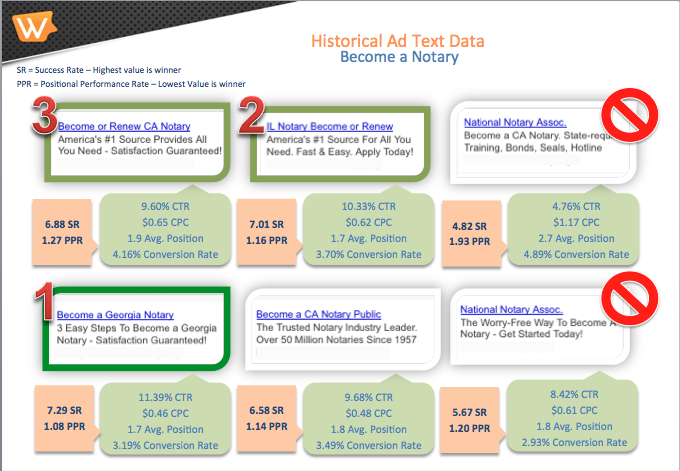
Task: Select the 'Historical Ad Text Data' title
Action: tap(398, 41)
